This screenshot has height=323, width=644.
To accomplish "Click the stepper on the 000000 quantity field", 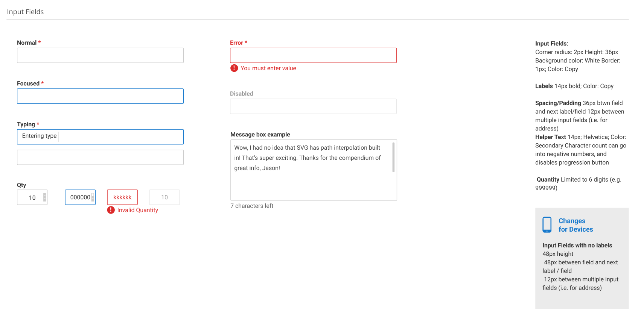I will [93, 197].
